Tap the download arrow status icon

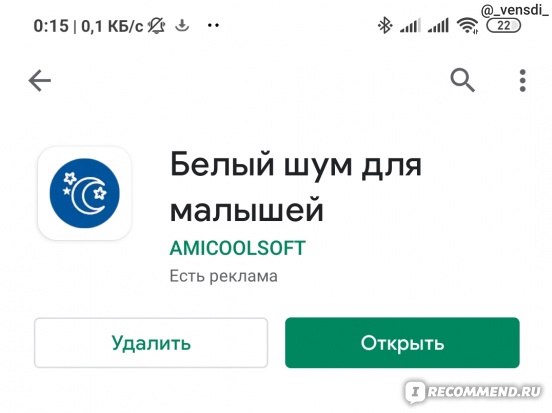(182, 26)
